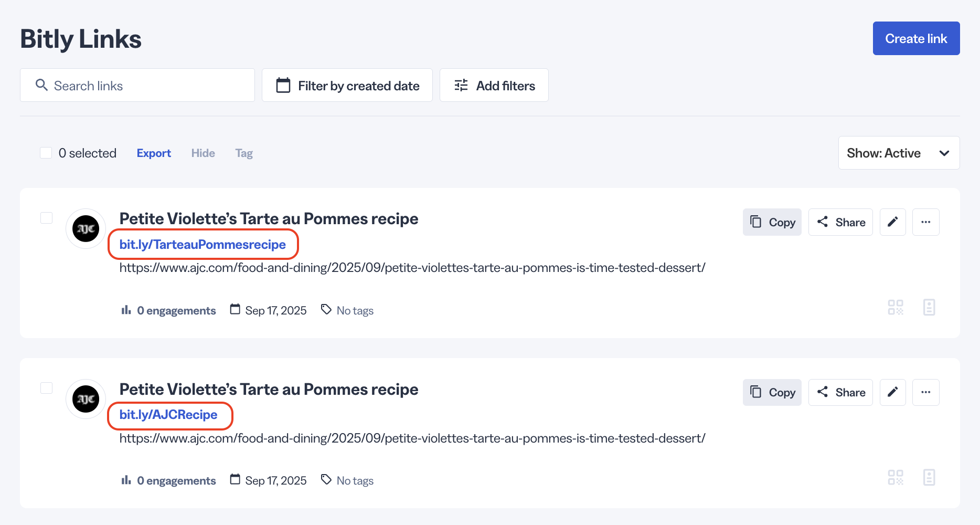Select the checkbox for the AJCRecipe link card
Viewport: 980px width, 525px height.
pos(46,388)
